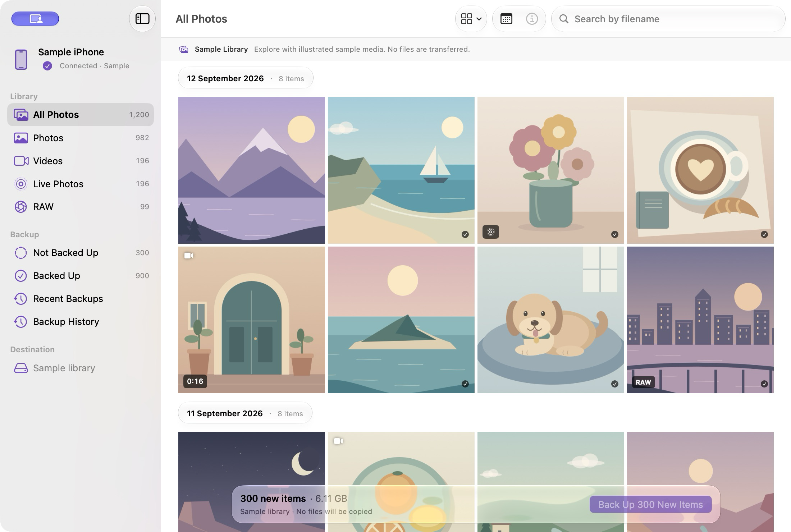Toggle the calendar date grouping icon
Image resolution: width=791 pixels, height=532 pixels.
tap(506, 19)
